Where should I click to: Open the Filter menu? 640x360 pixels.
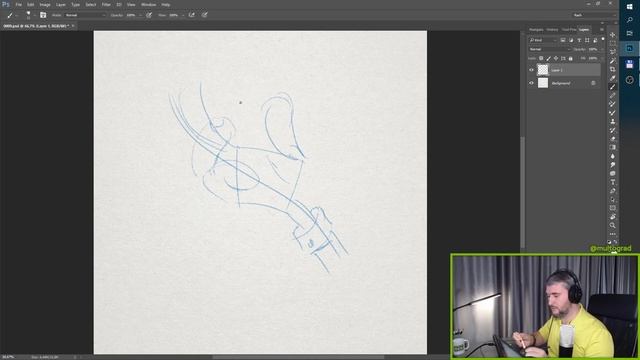[x=106, y=4]
